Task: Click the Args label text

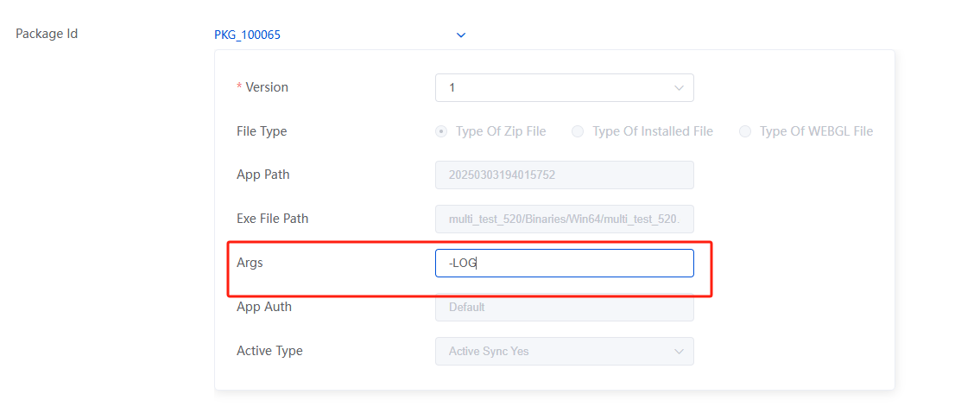Action: (250, 264)
